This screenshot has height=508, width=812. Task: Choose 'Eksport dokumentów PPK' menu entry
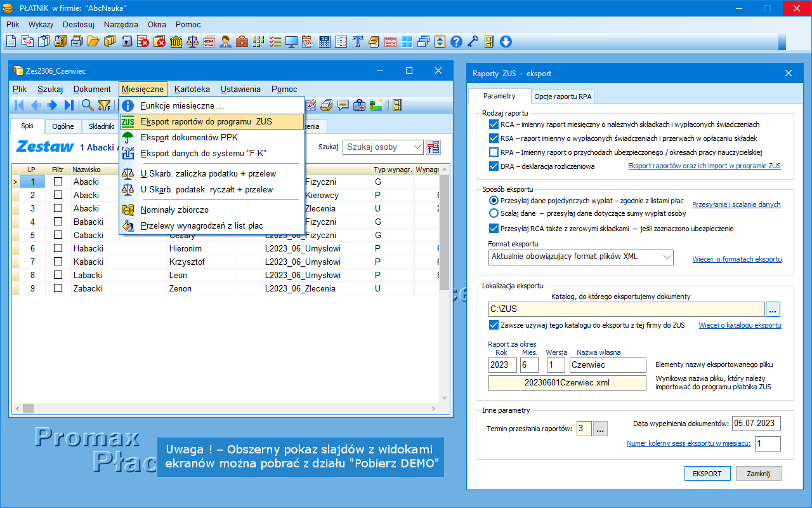[212, 137]
